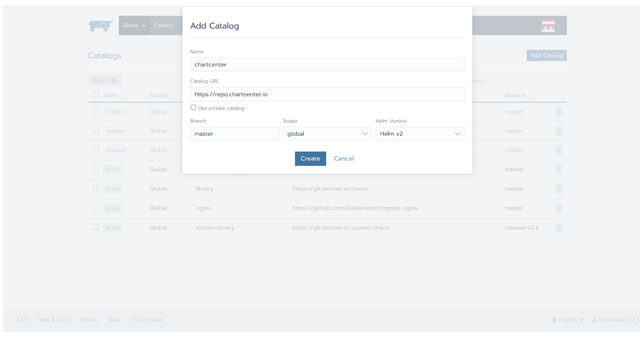The image size is (644, 339).
Task: Open the system-library row's three-dot actions menu
Action: [559, 228]
